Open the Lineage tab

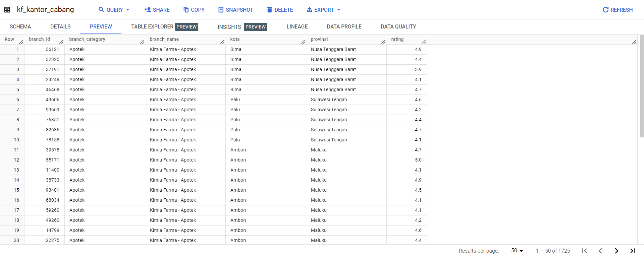point(297,27)
